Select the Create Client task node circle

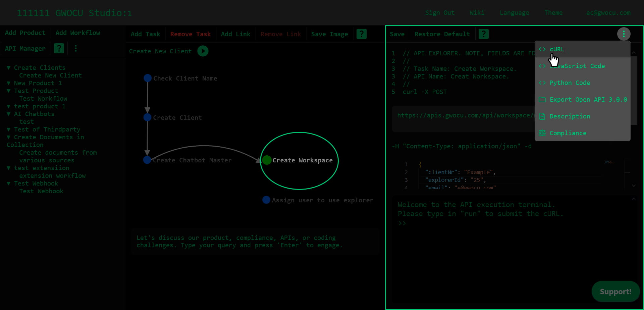pos(147,117)
